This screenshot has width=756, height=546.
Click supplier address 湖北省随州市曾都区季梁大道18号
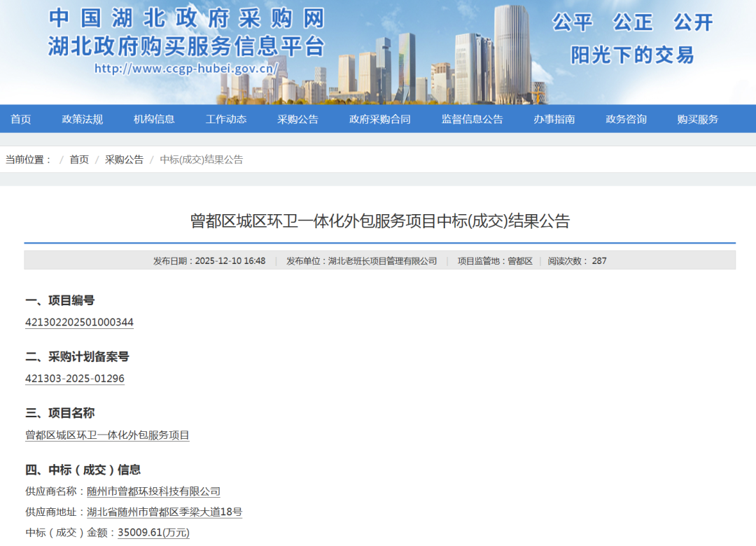click(x=164, y=512)
